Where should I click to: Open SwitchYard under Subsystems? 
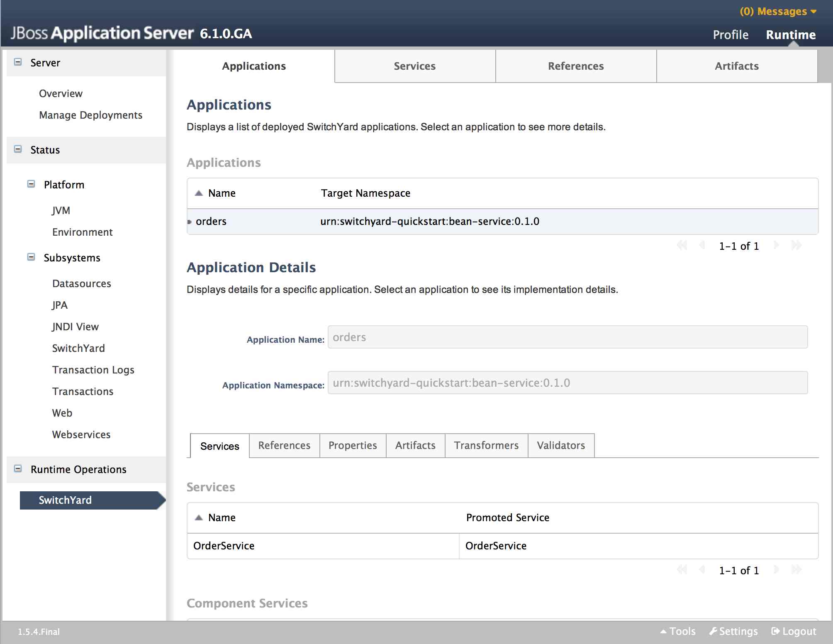click(78, 349)
